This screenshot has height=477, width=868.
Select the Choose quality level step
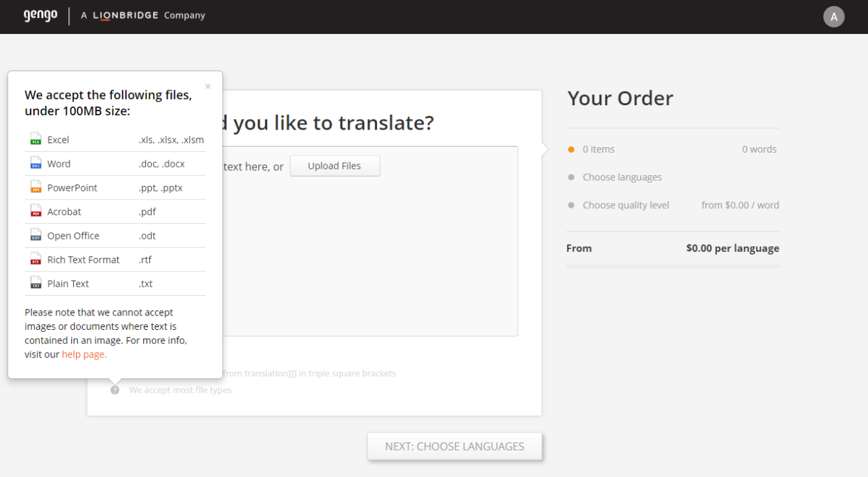pyautogui.click(x=625, y=205)
